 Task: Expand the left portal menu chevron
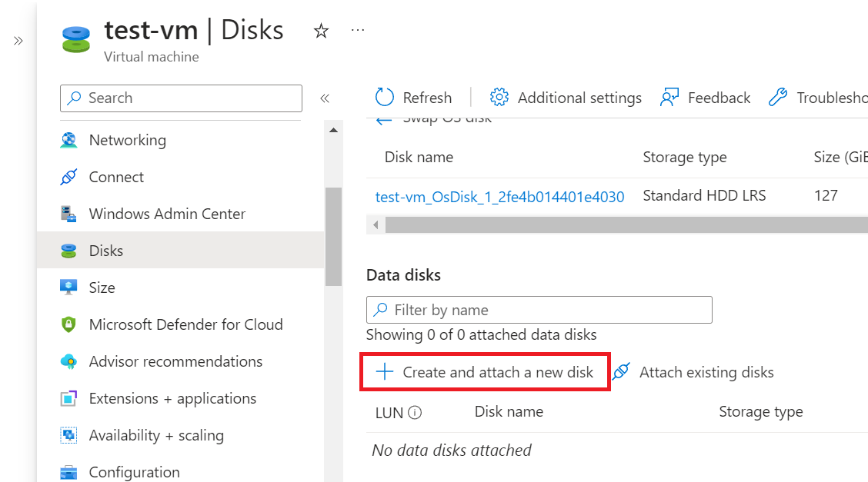click(18, 41)
